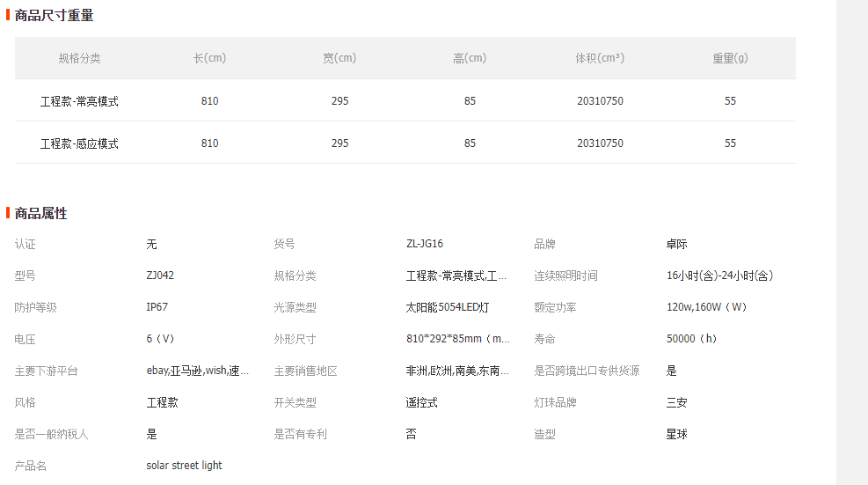The width and height of the screenshot is (868, 485).
Task: Select the 工程款-感应模式 table row label
Action: click(79, 143)
